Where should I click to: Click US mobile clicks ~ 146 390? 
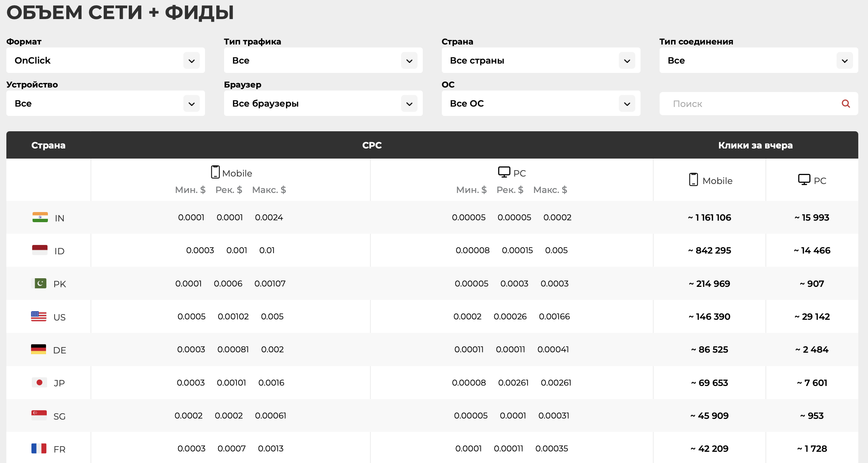pos(709,316)
